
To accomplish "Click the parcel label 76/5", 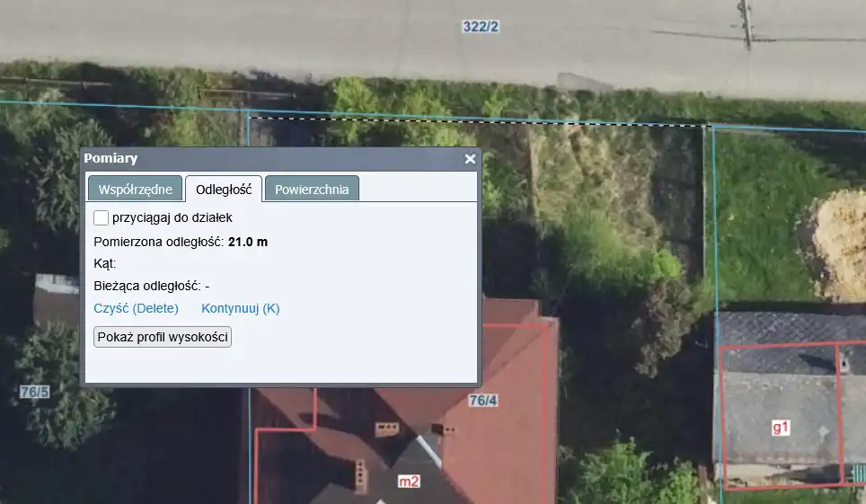I will (35, 392).
